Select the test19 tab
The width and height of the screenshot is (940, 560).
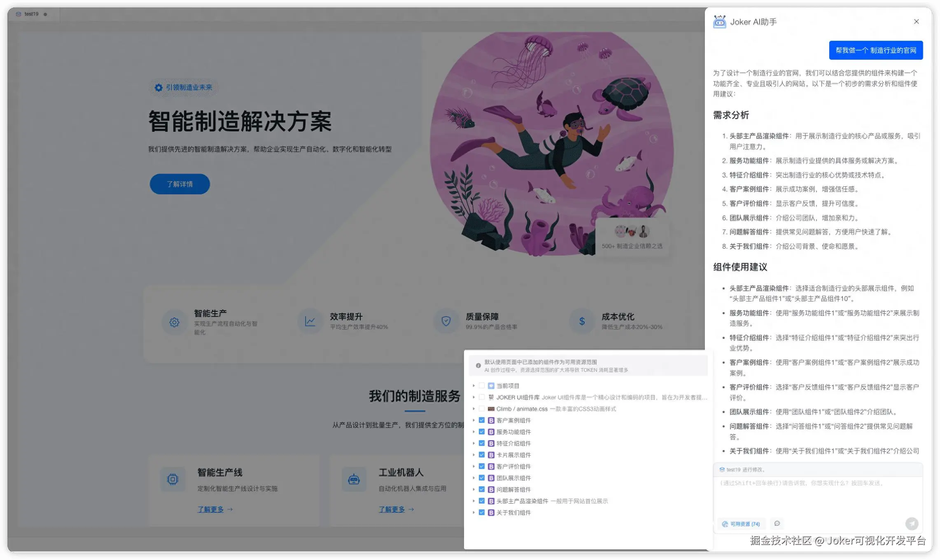tap(31, 14)
